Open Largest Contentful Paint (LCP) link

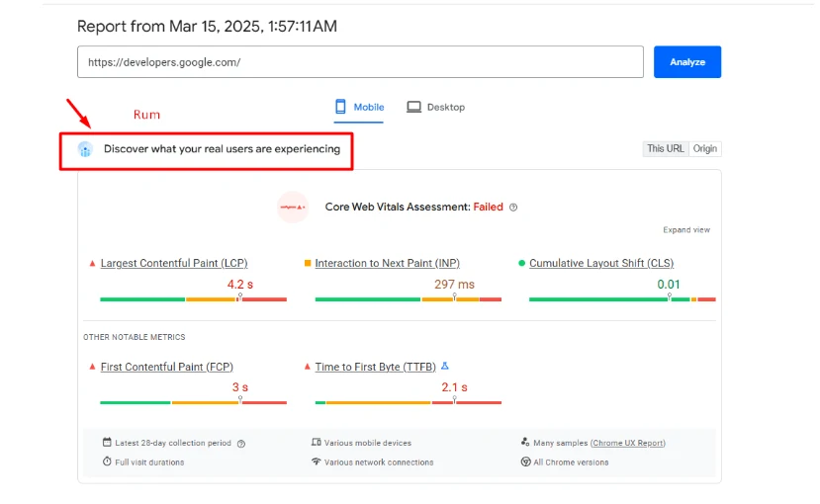(174, 263)
